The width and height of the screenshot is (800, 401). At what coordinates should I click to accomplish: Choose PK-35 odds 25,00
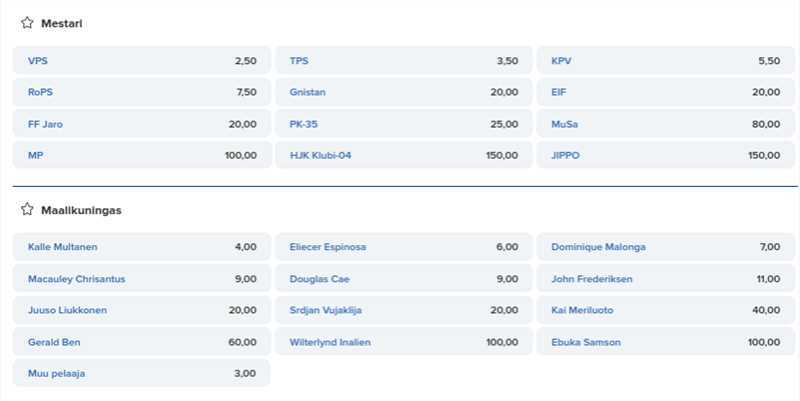(404, 124)
